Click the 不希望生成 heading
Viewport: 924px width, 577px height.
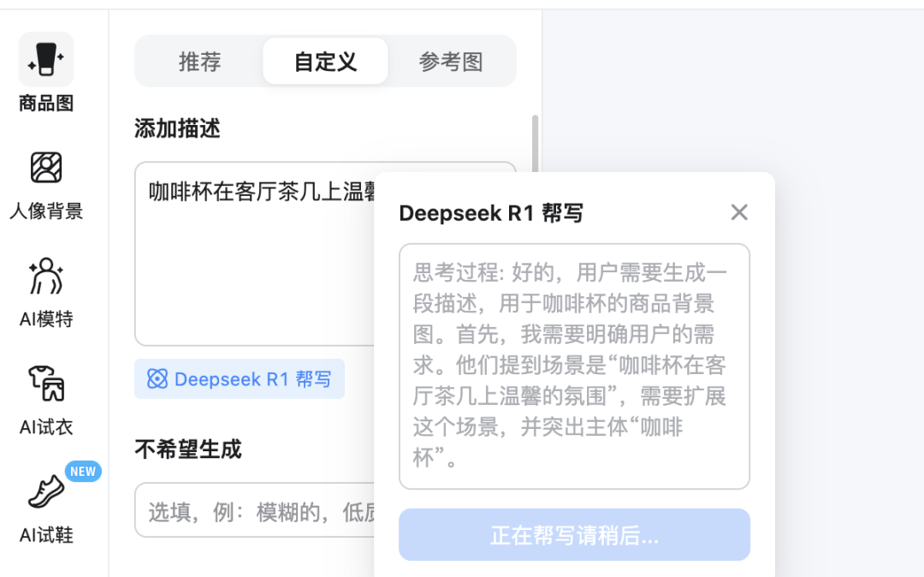pos(188,449)
